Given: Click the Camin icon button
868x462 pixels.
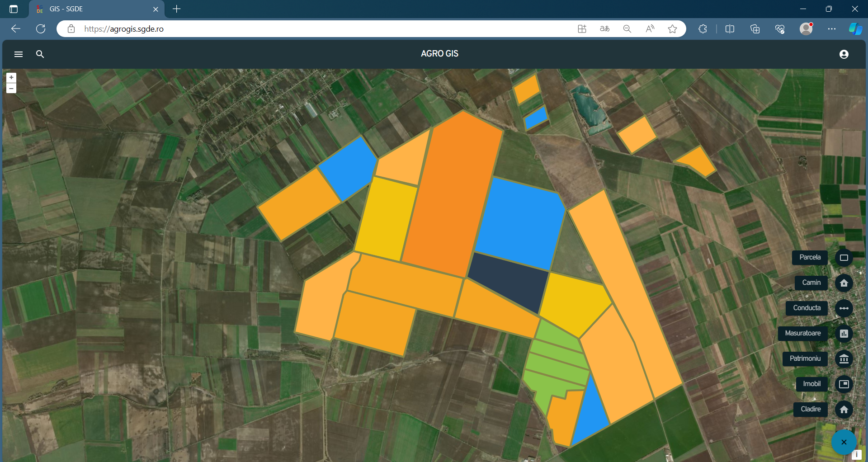Looking at the screenshot, I should pos(844,283).
